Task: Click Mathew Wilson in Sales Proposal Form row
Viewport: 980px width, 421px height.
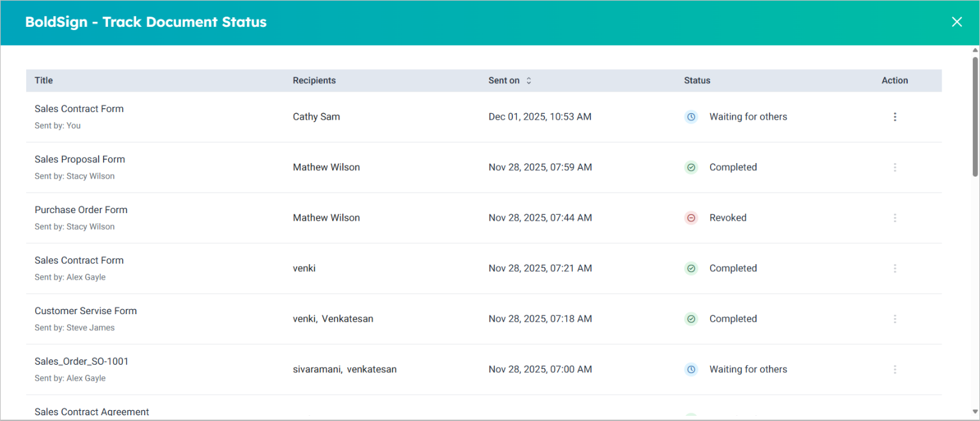Action: pos(326,167)
